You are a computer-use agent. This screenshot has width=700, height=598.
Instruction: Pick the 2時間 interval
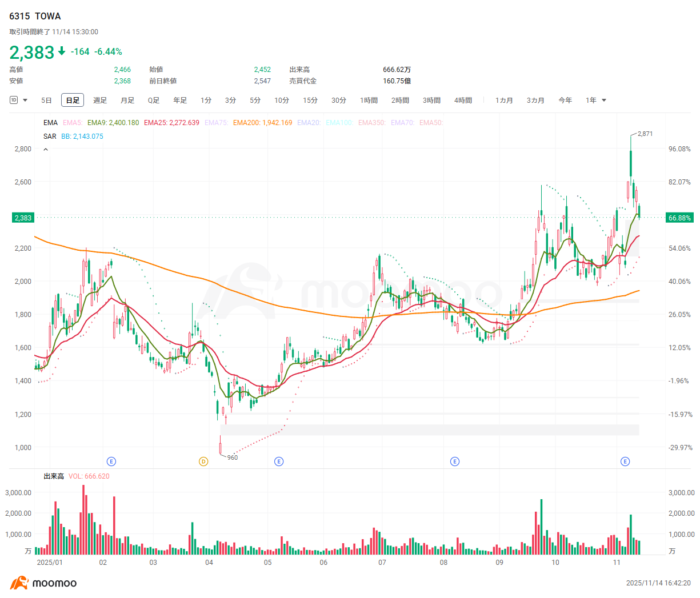point(401,101)
